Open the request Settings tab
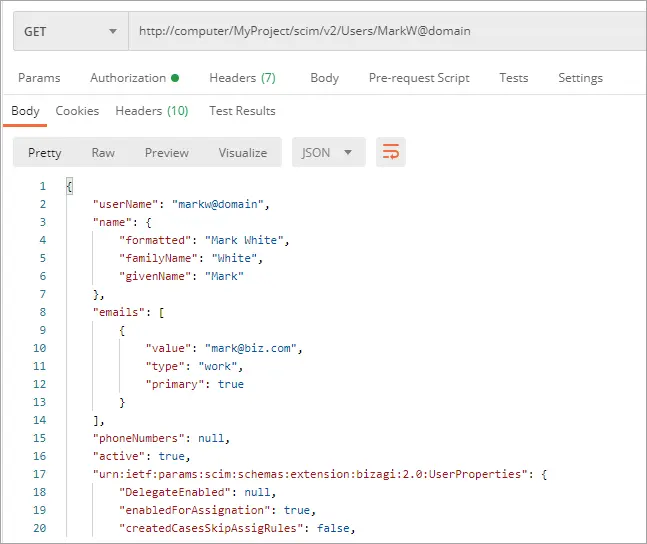 pos(580,78)
